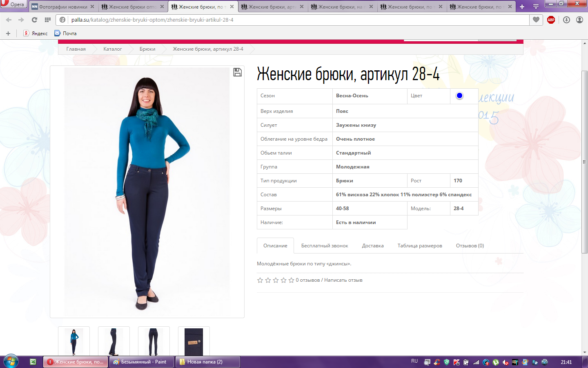Open uTorrent tray icon
The image size is (588, 368).
coord(496,362)
